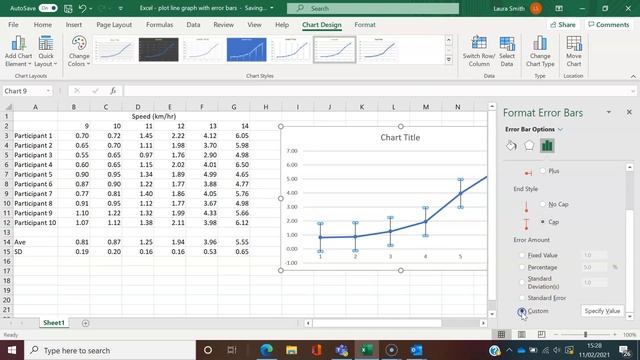Image resolution: width=640 pixels, height=360 pixels.
Task: Open Undo history dropdown arrow
Action: (91, 8)
